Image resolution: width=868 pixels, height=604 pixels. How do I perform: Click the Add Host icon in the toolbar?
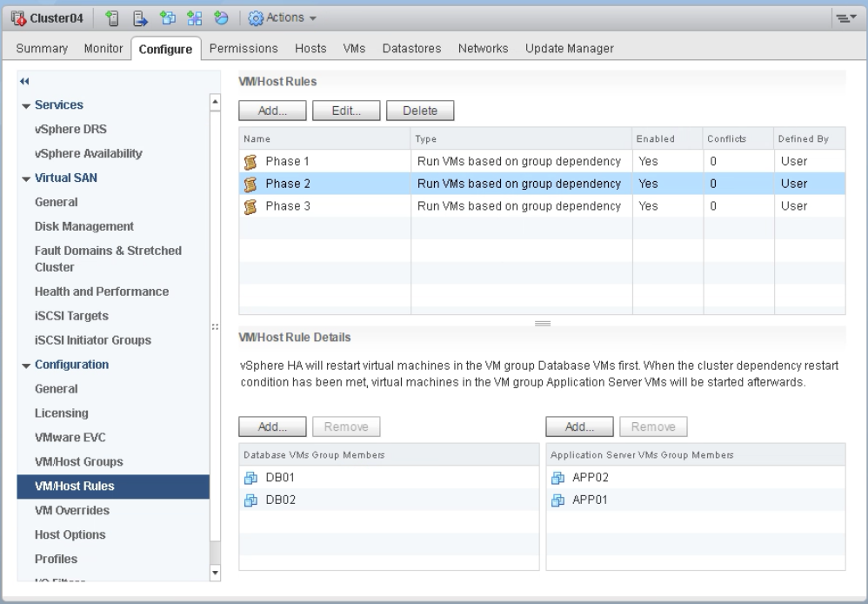(x=114, y=17)
